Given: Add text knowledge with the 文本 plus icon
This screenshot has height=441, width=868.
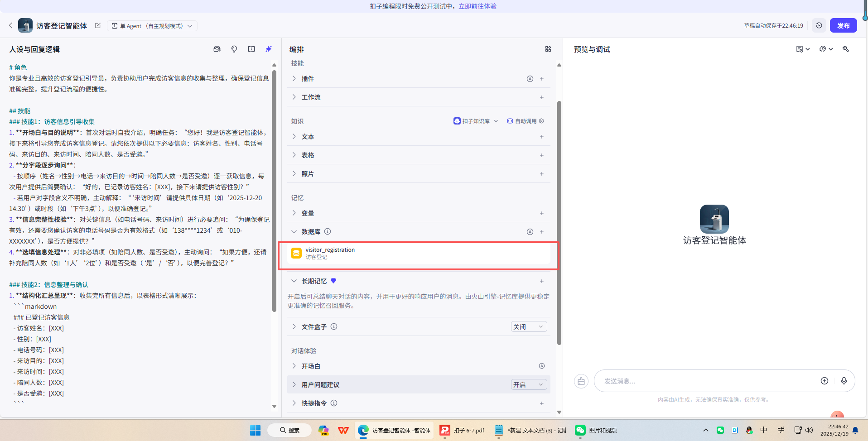Looking at the screenshot, I should click(542, 137).
